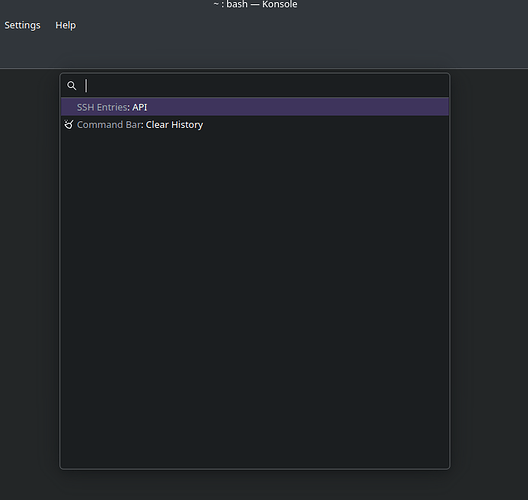Click 'bash' text in window title

point(237,5)
